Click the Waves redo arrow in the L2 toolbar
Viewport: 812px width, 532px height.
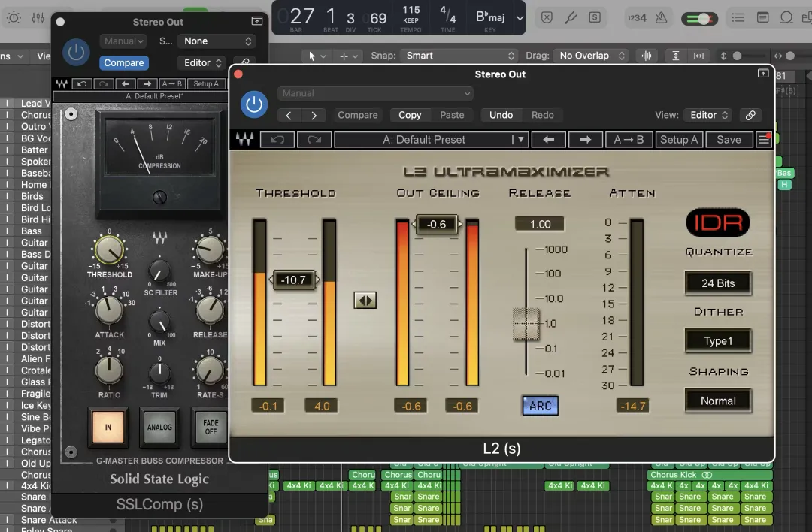point(314,140)
